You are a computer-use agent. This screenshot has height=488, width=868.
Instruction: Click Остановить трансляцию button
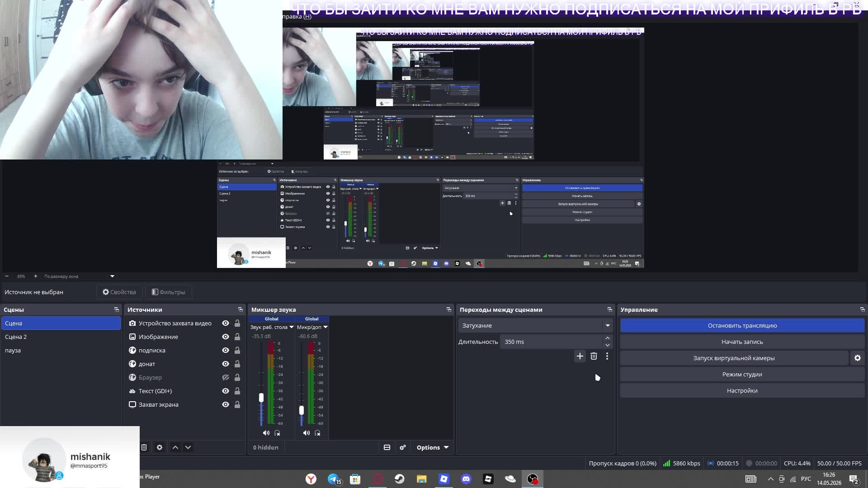[742, 325]
